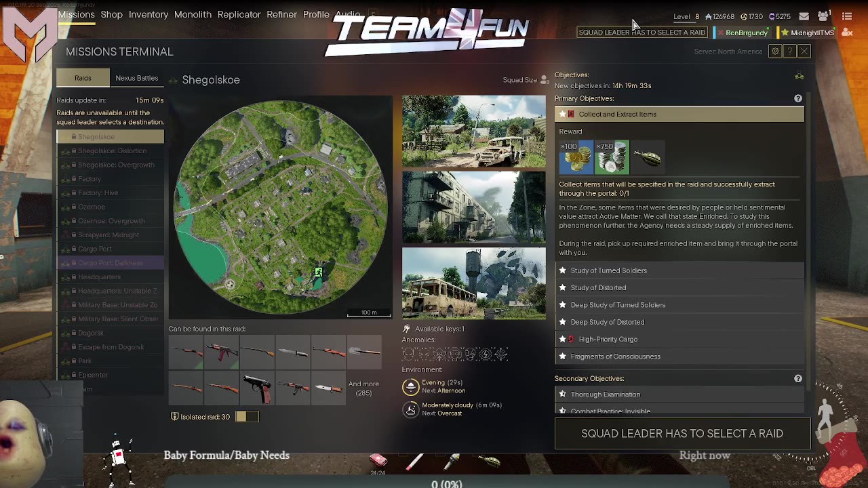This screenshot has height=488, width=868.
Task: Expand Collect and Extract Items objective
Action: click(679, 114)
